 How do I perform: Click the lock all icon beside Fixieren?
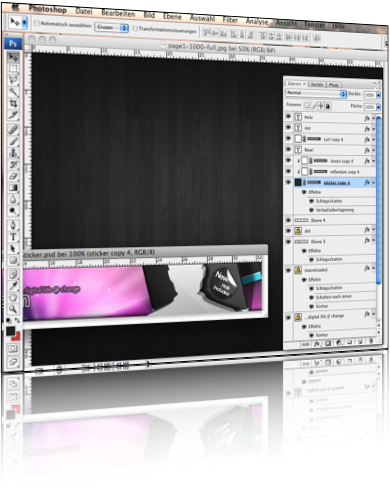(328, 106)
